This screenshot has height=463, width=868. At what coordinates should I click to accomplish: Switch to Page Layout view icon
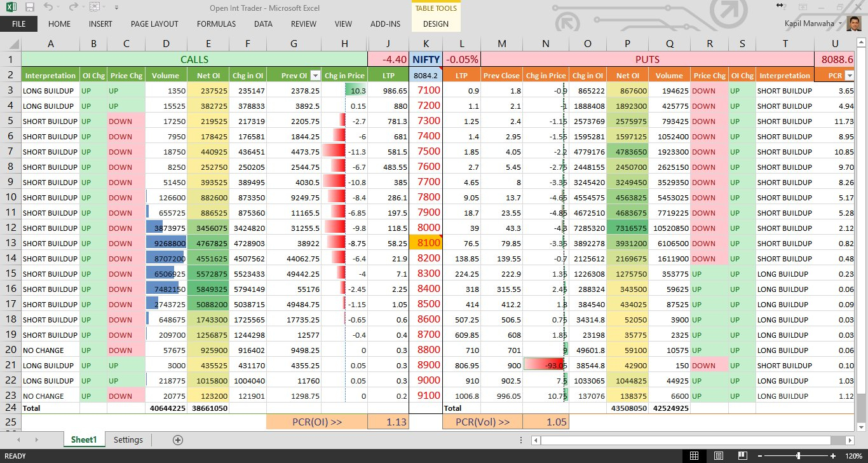click(x=718, y=456)
